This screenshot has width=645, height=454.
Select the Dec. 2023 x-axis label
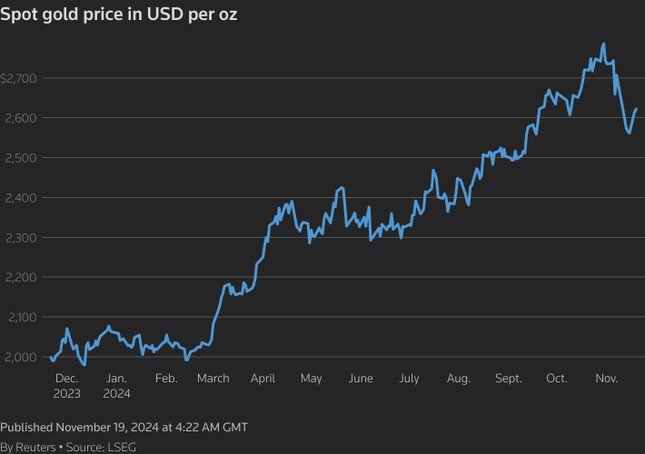pos(67,386)
